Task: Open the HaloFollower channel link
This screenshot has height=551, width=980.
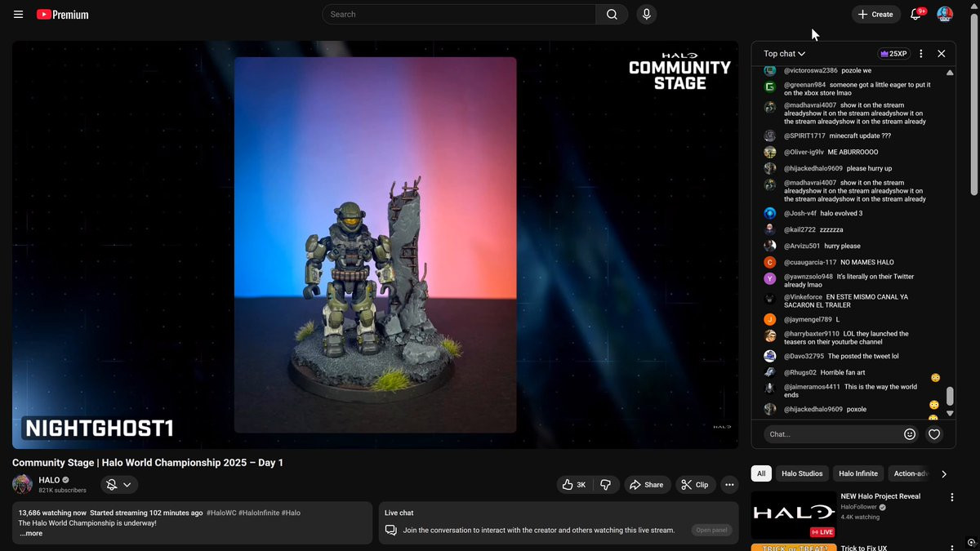Action: 860,507
